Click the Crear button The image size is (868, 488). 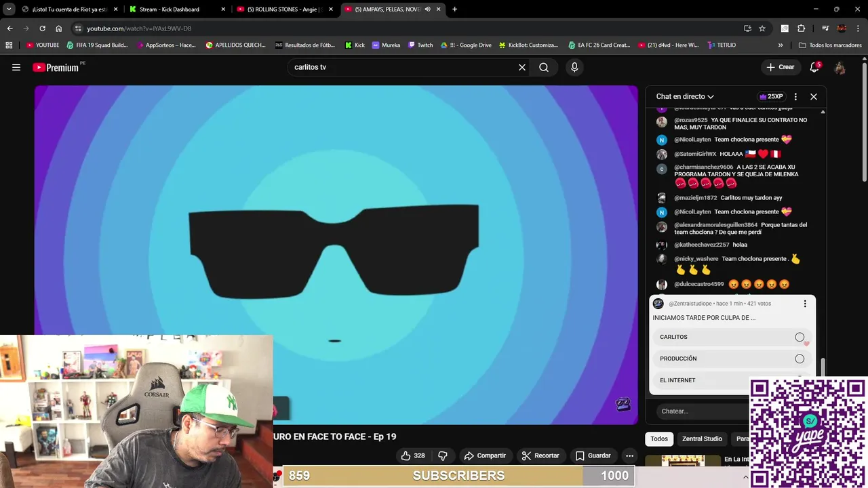point(780,67)
